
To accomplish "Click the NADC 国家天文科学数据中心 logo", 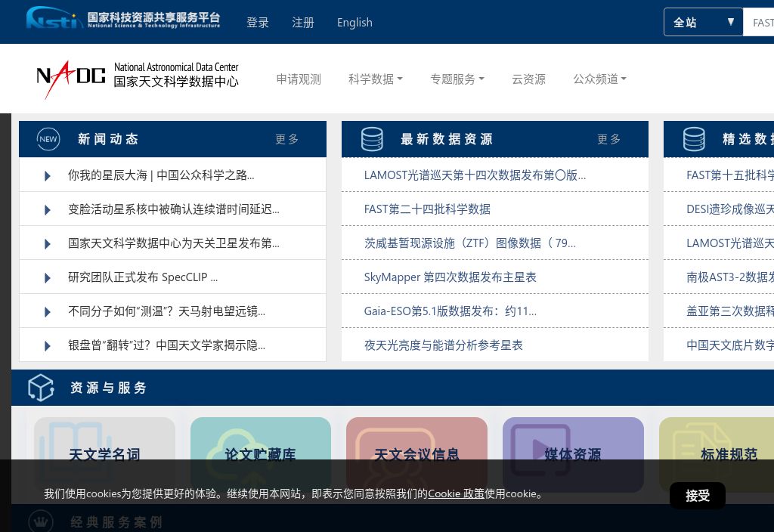I will click(136, 79).
